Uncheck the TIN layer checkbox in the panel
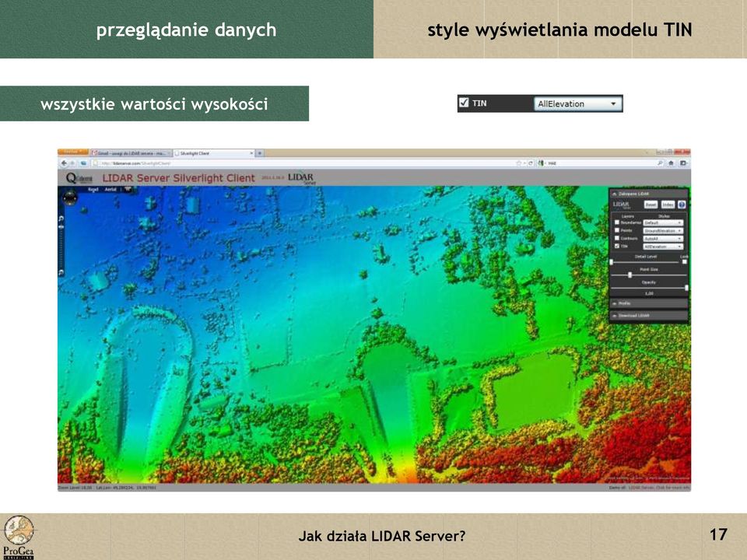This screenshot has height=560, width=747. (617, 247)
